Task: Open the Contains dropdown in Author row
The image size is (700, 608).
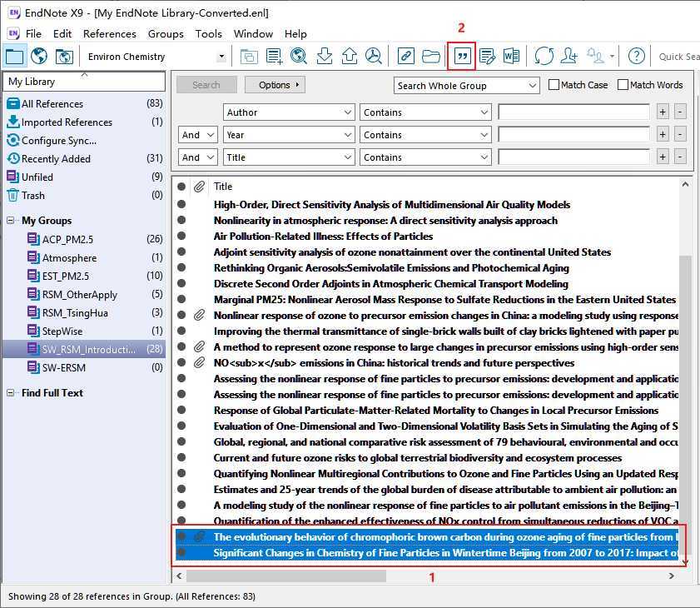Action: pyautogui.click(x=425, y=112)
